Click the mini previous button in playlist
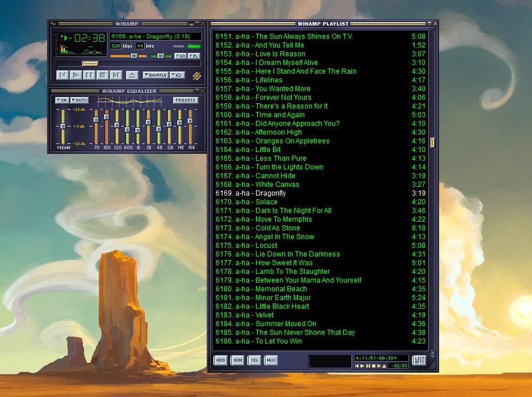532x397 pixels. pyautogui.click(x=357, y=366)
